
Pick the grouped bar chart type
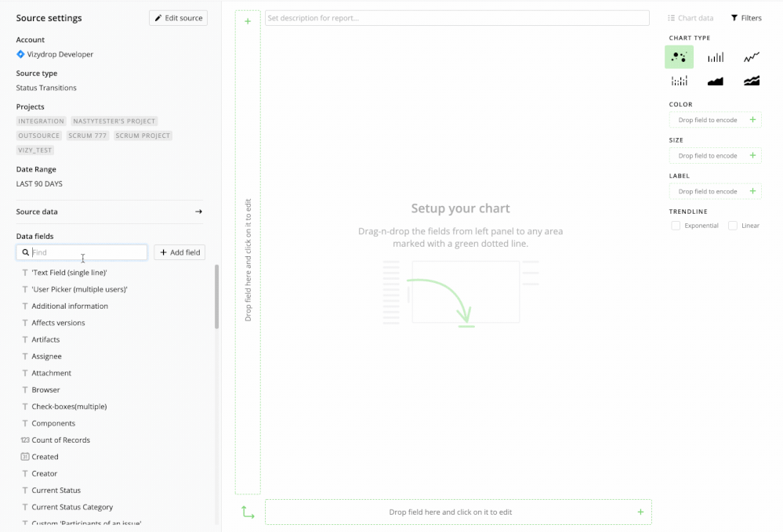(679, 80)
